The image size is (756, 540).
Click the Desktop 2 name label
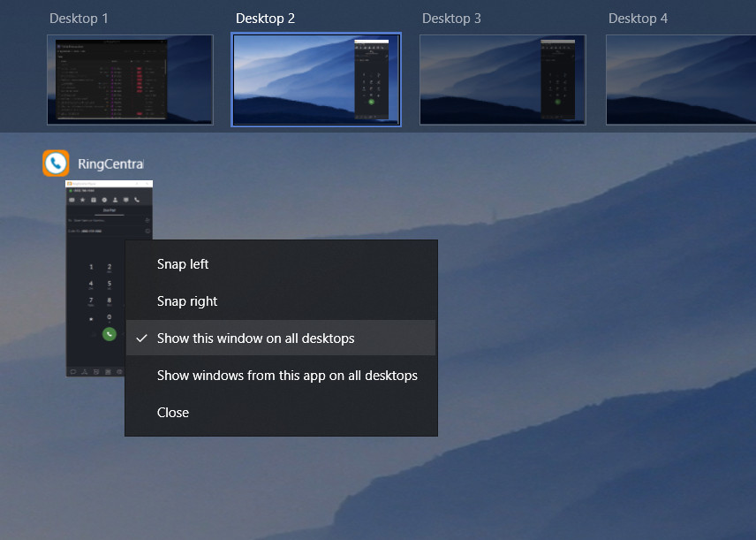coord(266,19)
